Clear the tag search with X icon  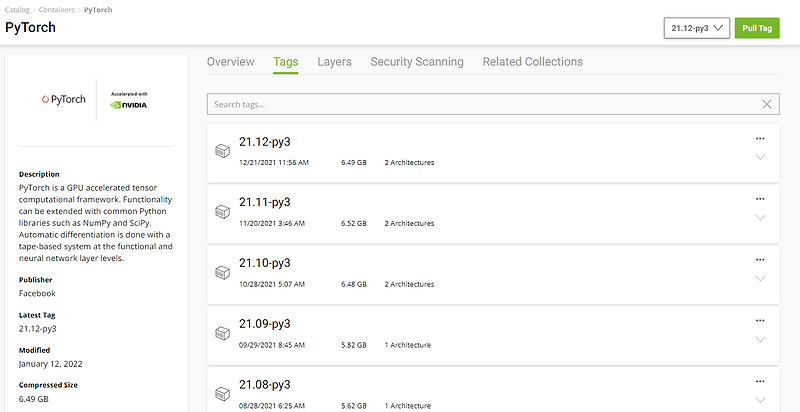[x=767, y=104]
